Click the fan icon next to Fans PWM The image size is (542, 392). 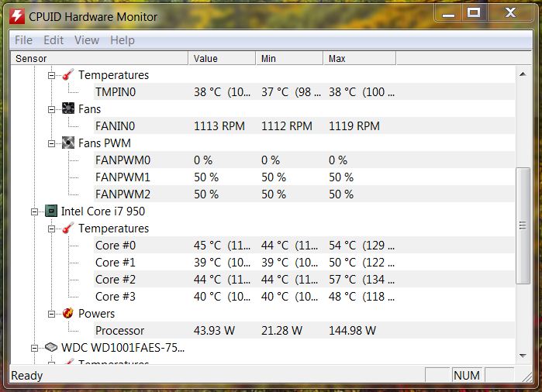68,143
